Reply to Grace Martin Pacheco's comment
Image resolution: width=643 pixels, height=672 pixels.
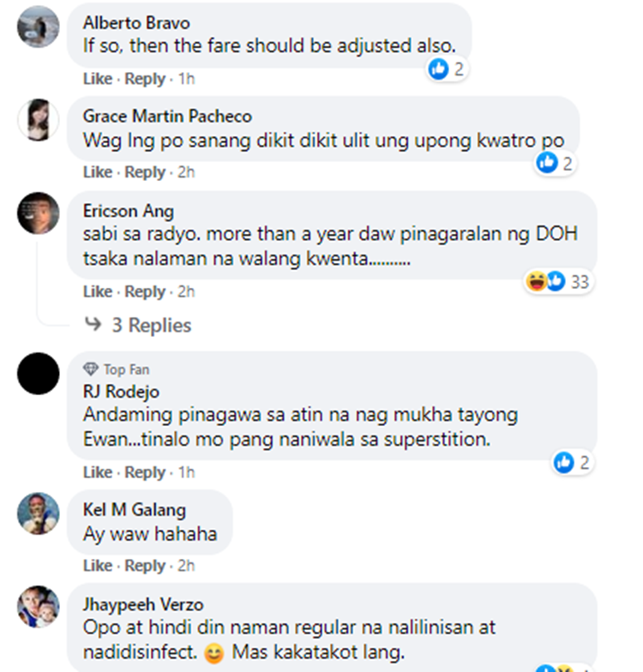coord(145,172)
